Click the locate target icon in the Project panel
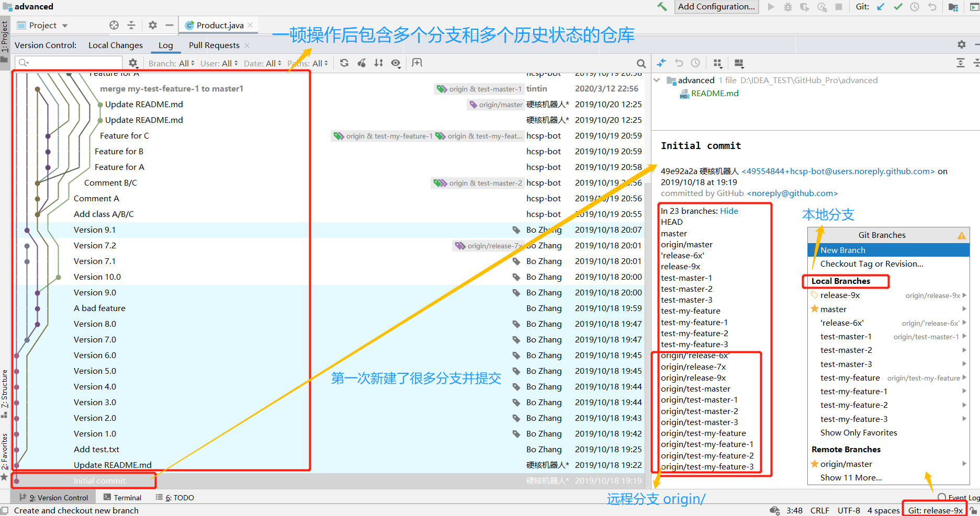Viewport: 980px width, 516px height. click(x=114, y=25)
